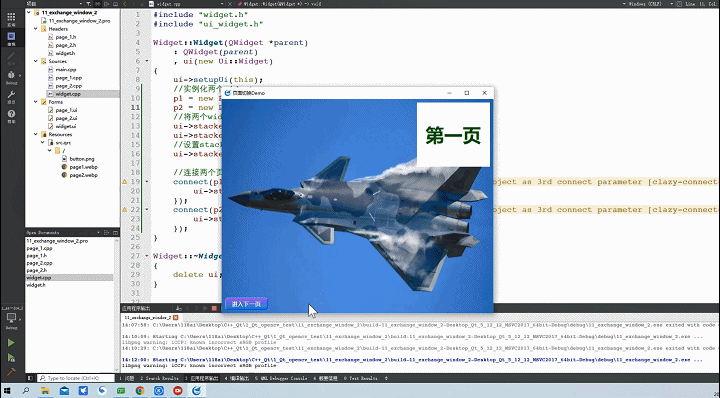Image resolution: width=720 pixels, height=398 pixels.
Task: Select button.png in Resources
Action: (x=82, y=159)
